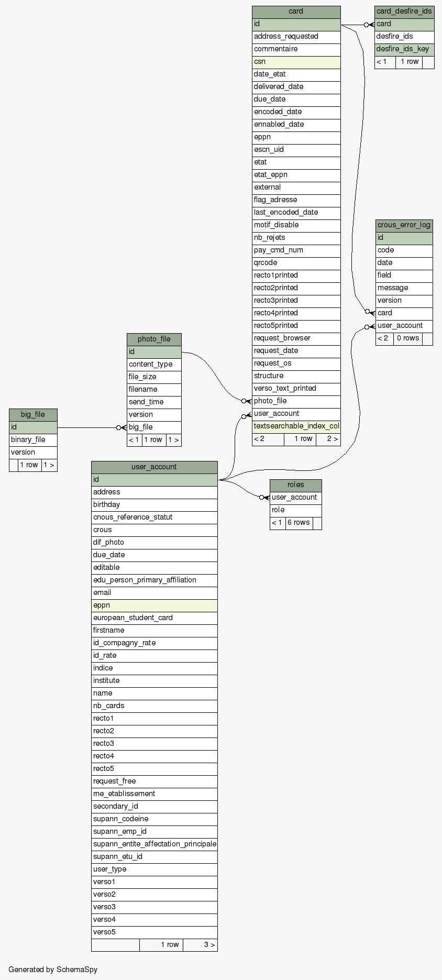This screenshot has height=980, width=442.
Task: Click the message column in crous_error_log
Action: [404, 288]
